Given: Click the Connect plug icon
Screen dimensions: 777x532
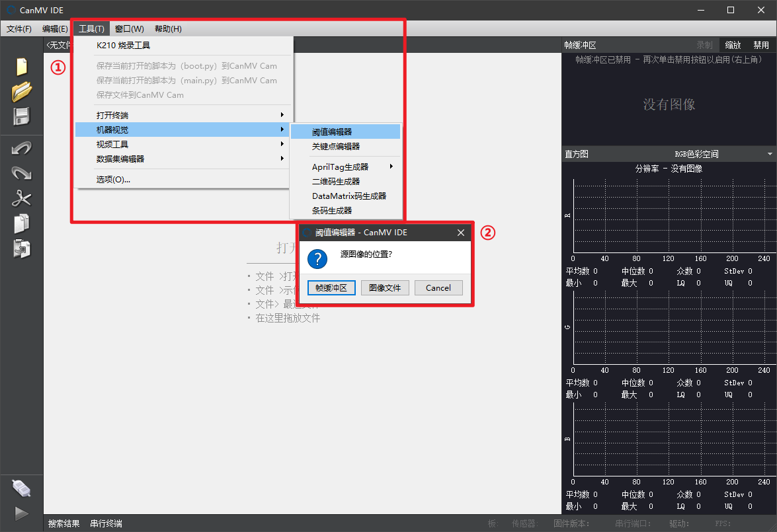Looking at the screenshot, I should click(21, 488).
